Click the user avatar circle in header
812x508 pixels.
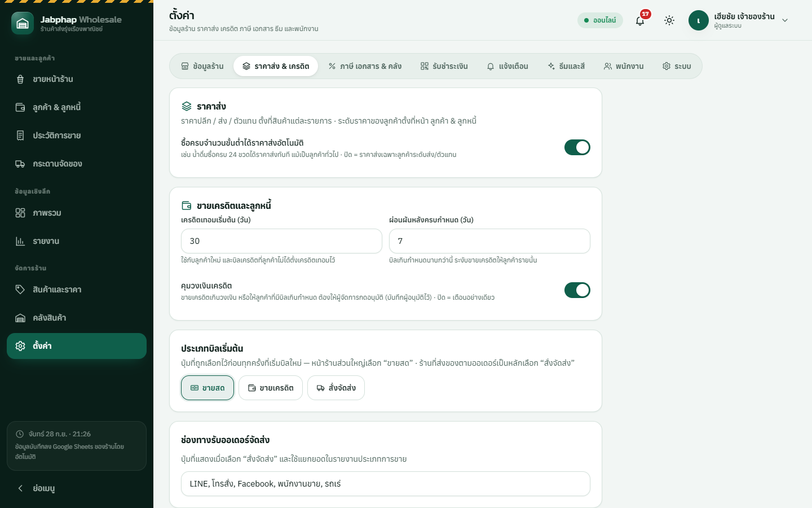tap(698, 20)
